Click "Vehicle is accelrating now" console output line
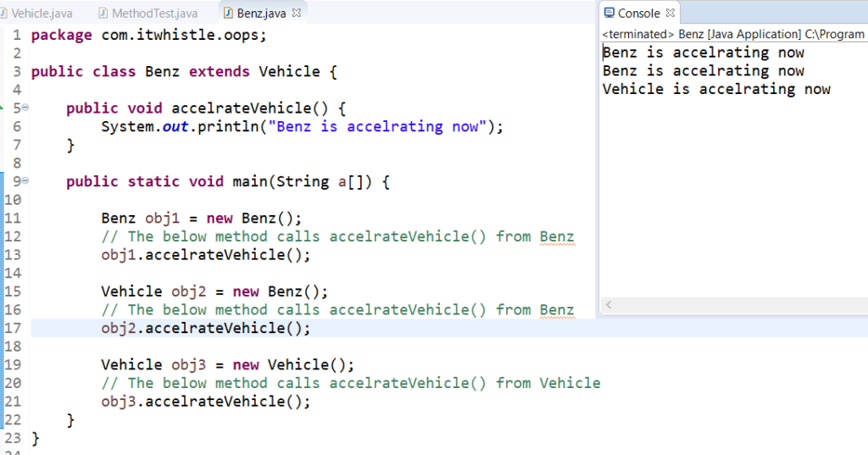 (716, 89)
